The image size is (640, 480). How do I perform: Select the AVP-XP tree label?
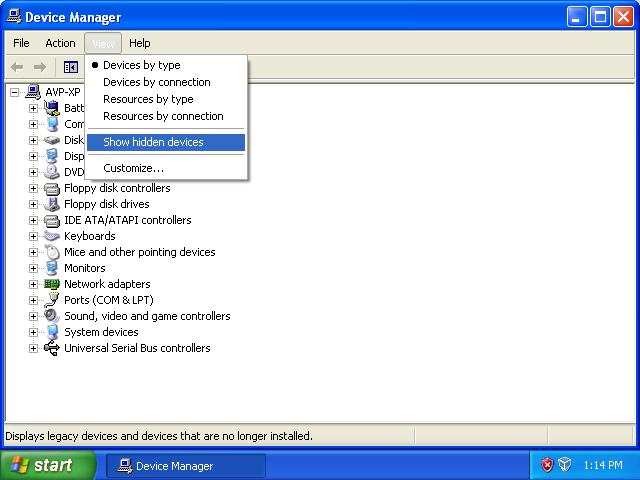(x=63, y=92)
